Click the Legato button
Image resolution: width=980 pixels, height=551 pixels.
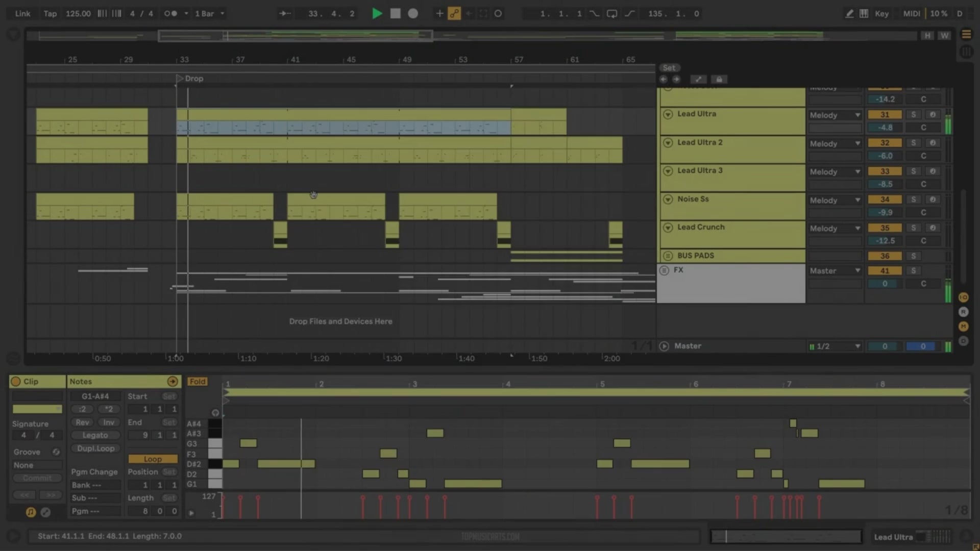95,435
